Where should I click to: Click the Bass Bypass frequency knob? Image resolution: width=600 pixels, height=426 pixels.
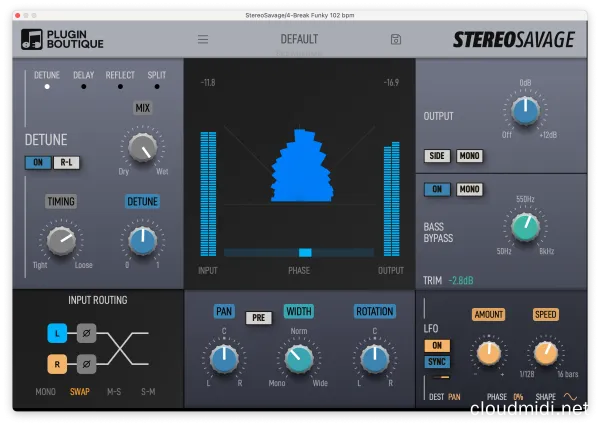click(x=525, y=227)
